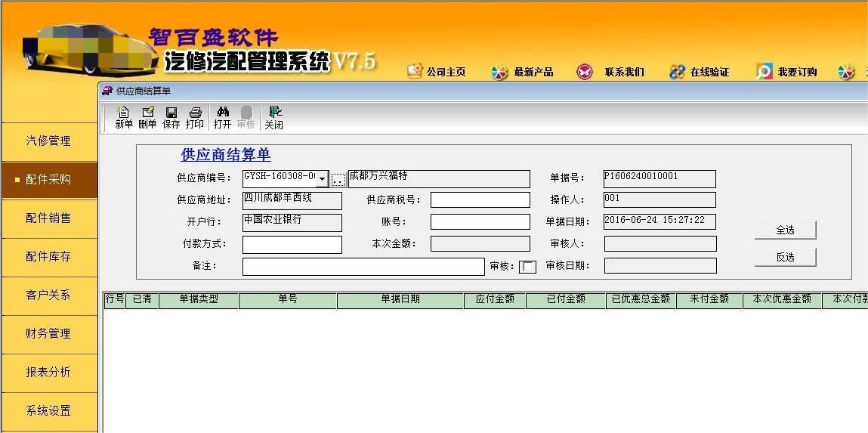Click the 单据日期 table column header

pos(400,299)
